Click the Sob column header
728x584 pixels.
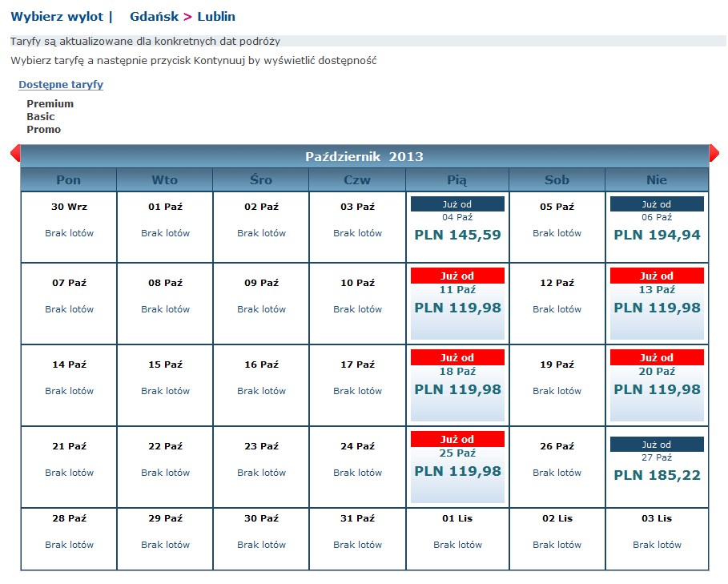(557, 179)
